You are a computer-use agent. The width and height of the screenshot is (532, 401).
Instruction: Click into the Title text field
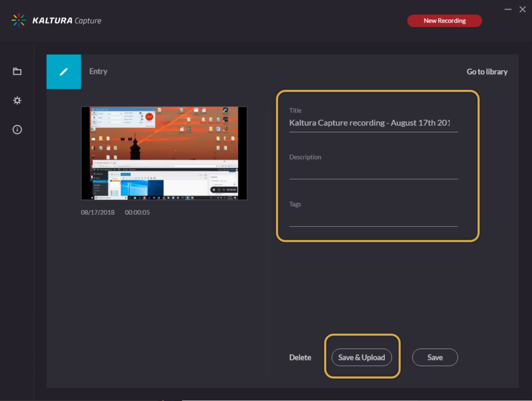point(373,123)
